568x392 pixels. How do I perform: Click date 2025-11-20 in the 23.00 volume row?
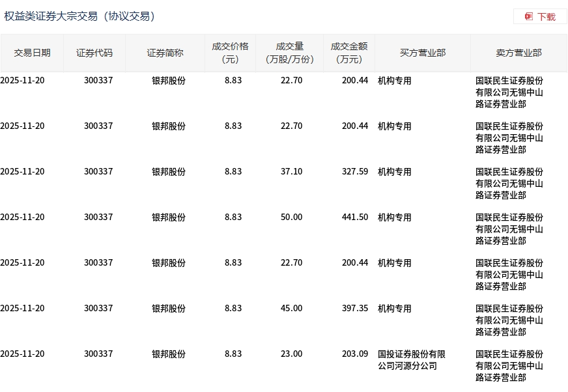[x=22, y=354]
